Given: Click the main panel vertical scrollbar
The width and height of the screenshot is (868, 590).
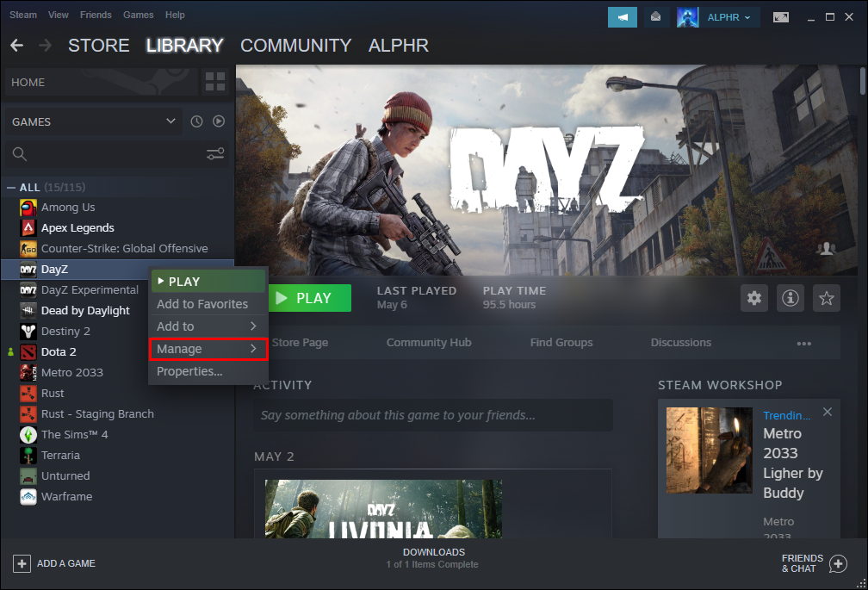Looking at the screenshot, I should click(x=863, y=81).
